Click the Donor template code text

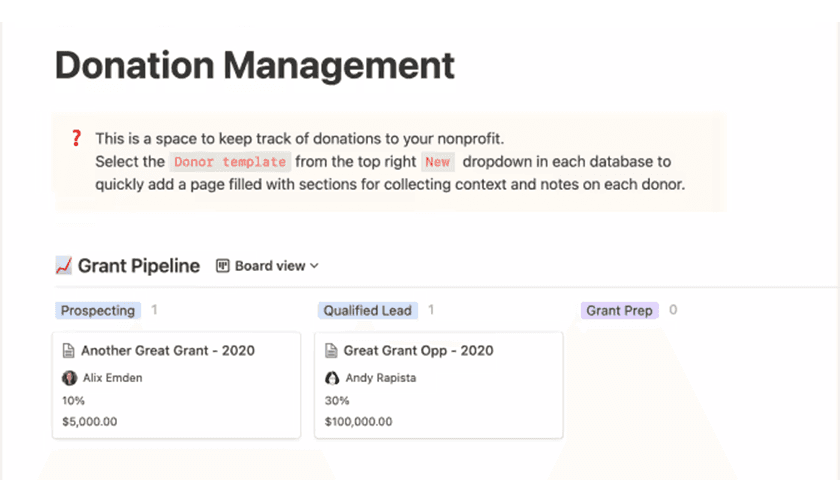coord(230,162)
